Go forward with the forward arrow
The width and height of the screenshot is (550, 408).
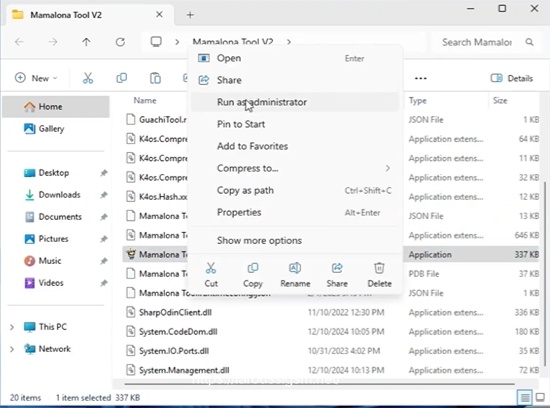pyautogui.click(x=53, y=42)
